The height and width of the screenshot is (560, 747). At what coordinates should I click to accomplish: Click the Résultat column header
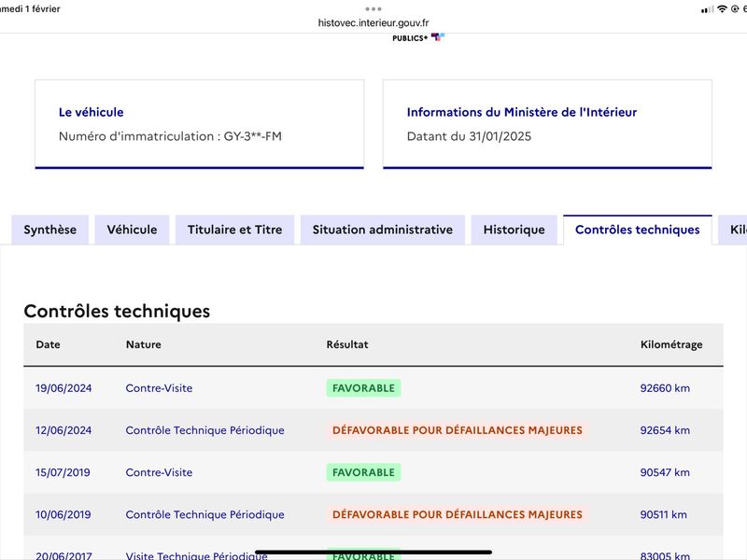tap(347, 344)
